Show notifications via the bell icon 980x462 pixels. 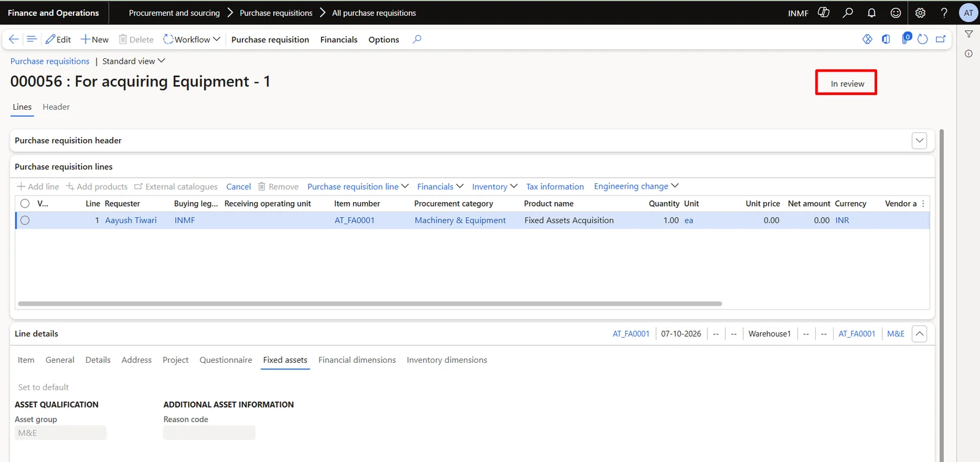coord(872,13)
